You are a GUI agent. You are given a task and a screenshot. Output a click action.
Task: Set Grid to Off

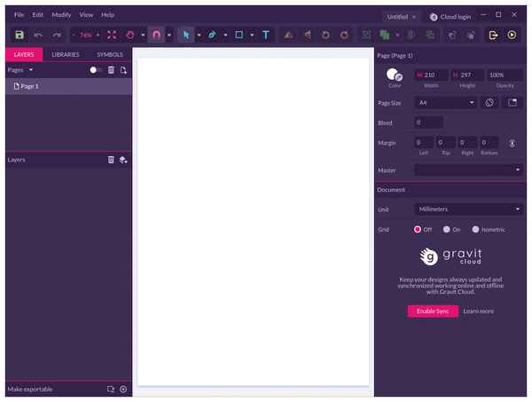tap(418, 230)
